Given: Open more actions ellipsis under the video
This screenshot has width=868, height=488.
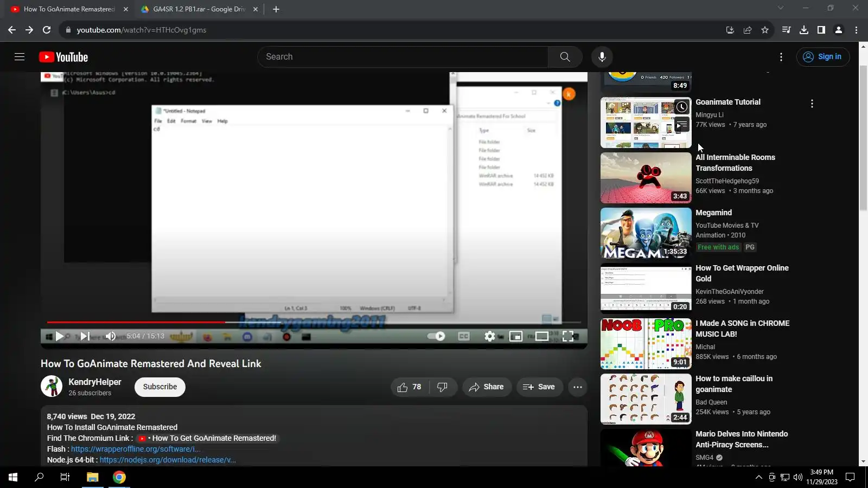Looking at the screenshot, I should point(578,387).
